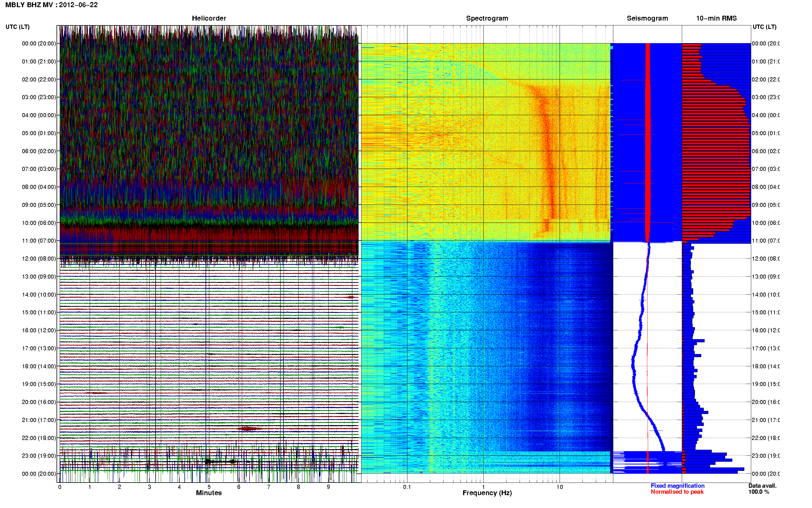Click left axis label 22:00 (18:00)

39,438
